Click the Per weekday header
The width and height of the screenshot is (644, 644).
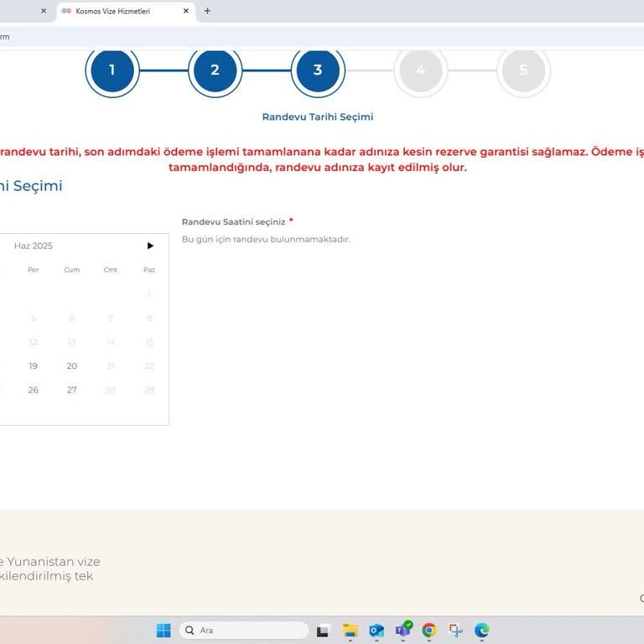click(34, 270)
